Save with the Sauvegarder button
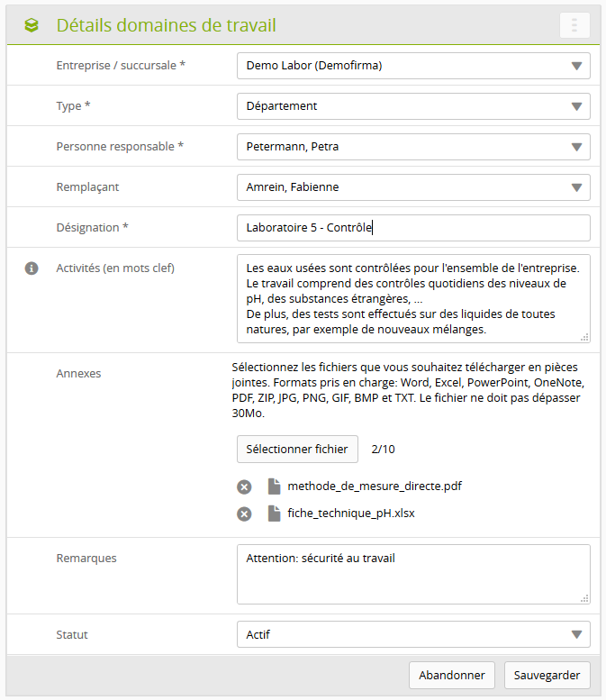 point(547,675)
